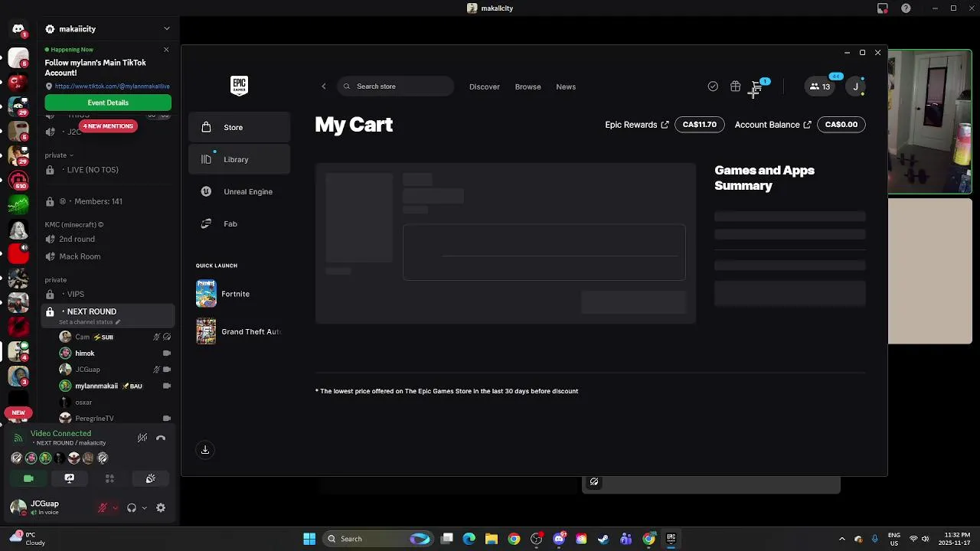The image size is (980, 551).
Task: Open the Epic Games wishlist checkmark icon
Action: [713, 86]
